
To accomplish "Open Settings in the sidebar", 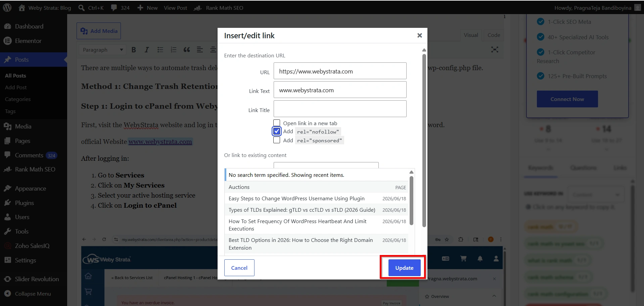I will pyautogui.click(x=26, y=260).
